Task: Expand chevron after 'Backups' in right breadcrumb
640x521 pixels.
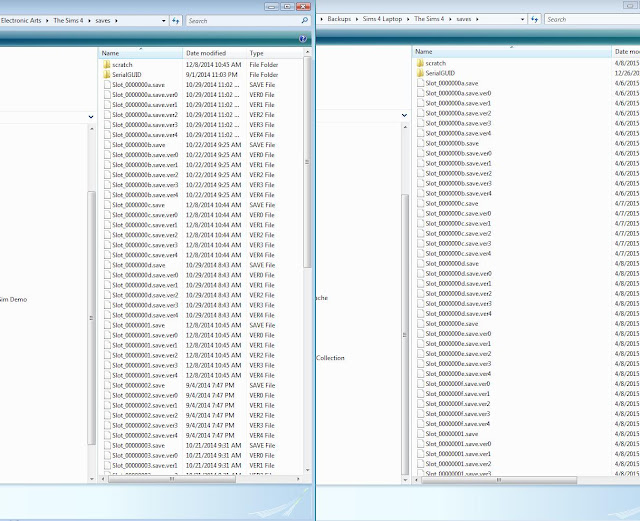Action: [x=356, y=19]
